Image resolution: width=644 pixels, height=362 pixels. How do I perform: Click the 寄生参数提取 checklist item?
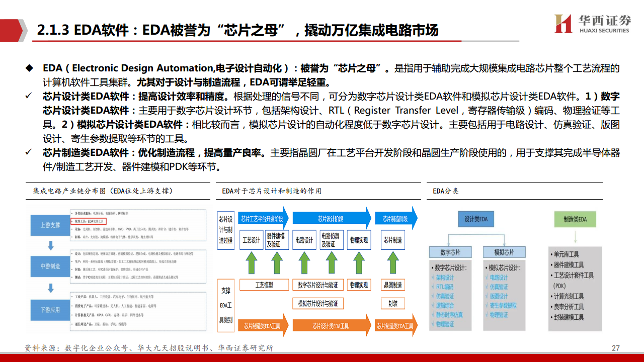501,305
